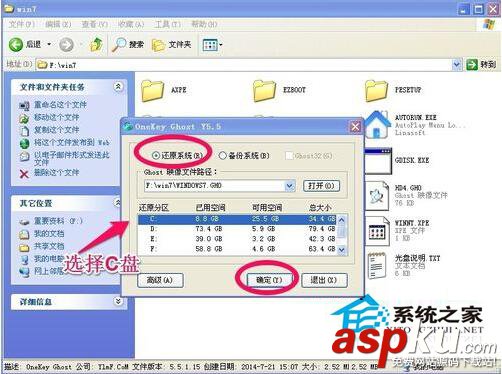The width and height of the screenshot is (502, 374).
Task: Click the Back arrow toolbar icon
Action: (16, 44)
